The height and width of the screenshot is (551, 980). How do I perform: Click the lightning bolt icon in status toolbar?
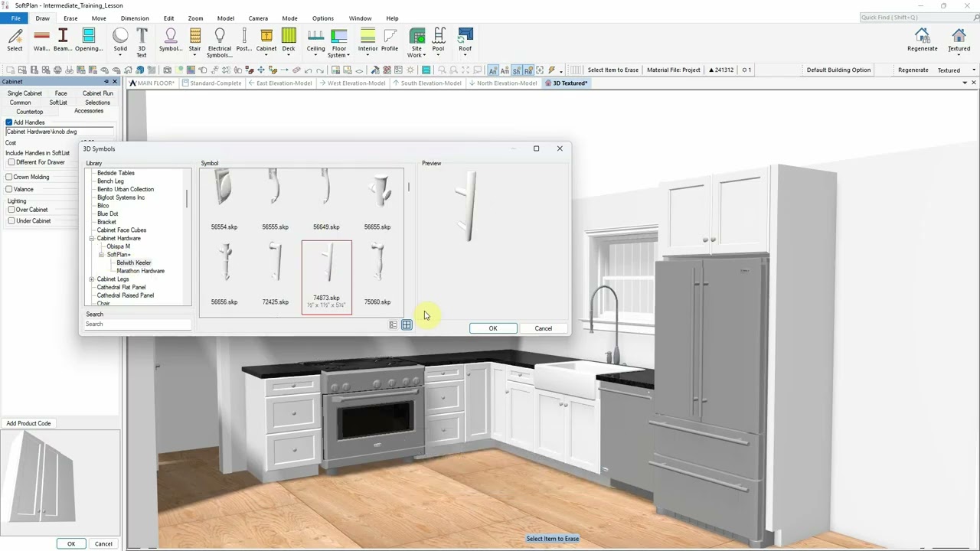(551, 70)
